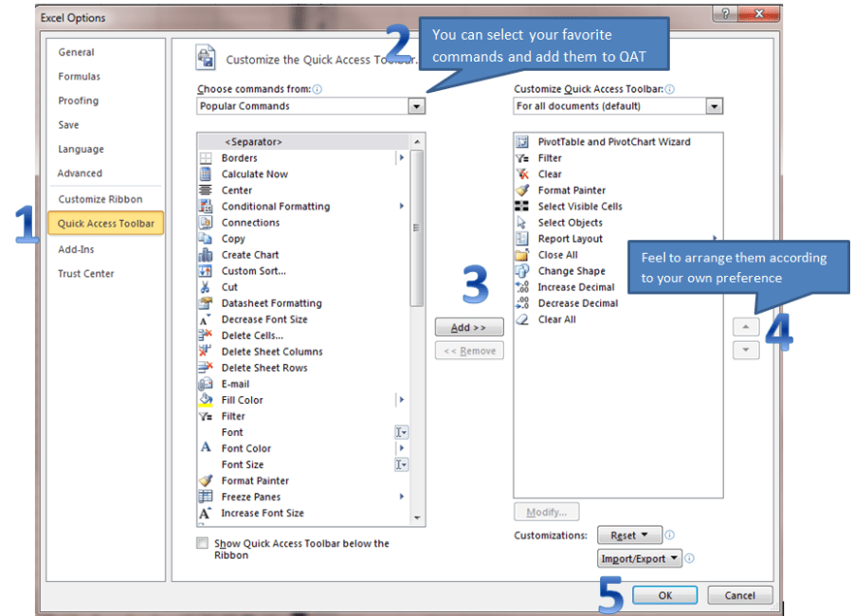Select the Increase Decimal icon
Viewport: 853px width, 616px height.
[x=521, y=287]
